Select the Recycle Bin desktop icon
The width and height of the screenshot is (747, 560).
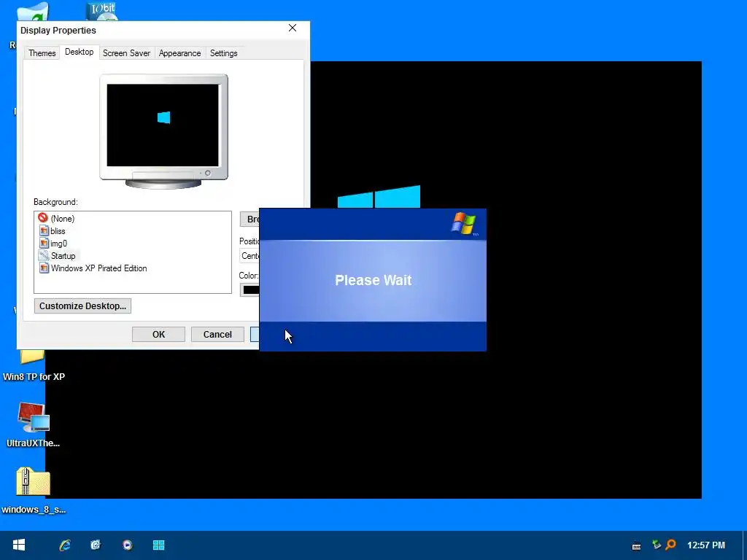31,12
